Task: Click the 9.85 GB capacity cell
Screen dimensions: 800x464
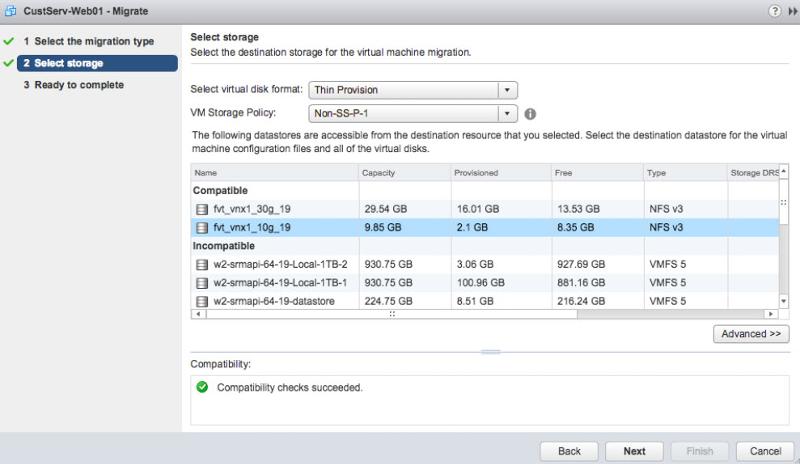Action: [383, 228]
